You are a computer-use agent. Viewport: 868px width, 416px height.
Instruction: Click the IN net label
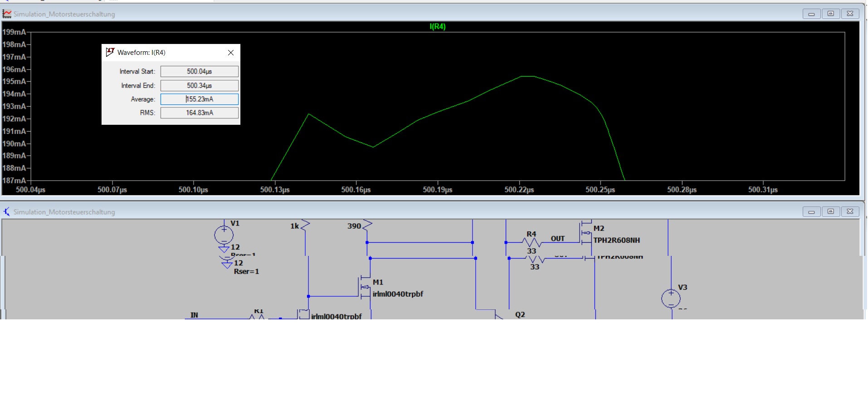click(x=194, y=315)
